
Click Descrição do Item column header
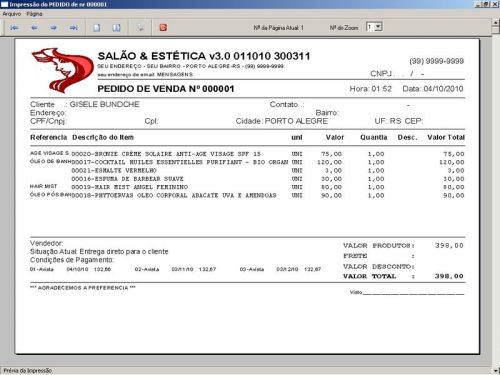[103, 137]
